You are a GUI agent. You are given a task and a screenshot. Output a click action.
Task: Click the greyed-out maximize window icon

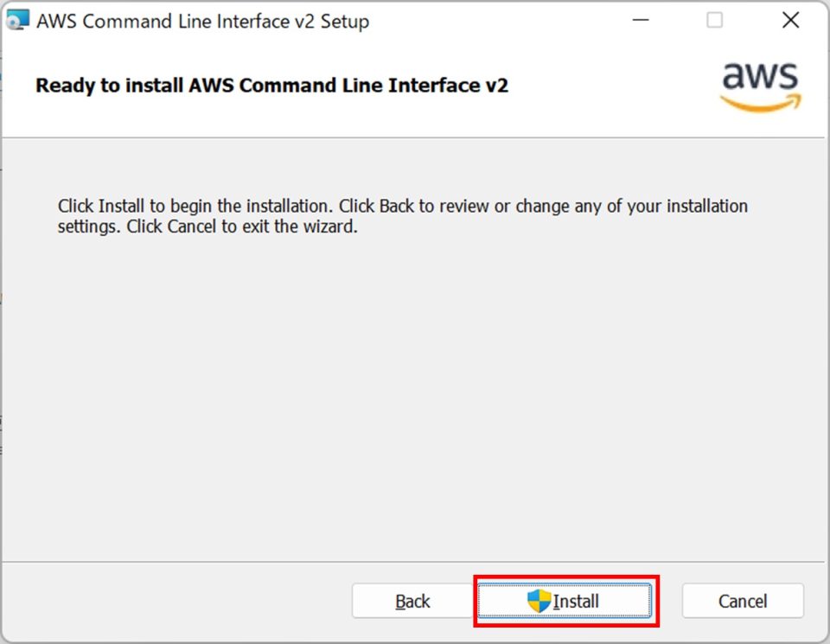(715, 21)
